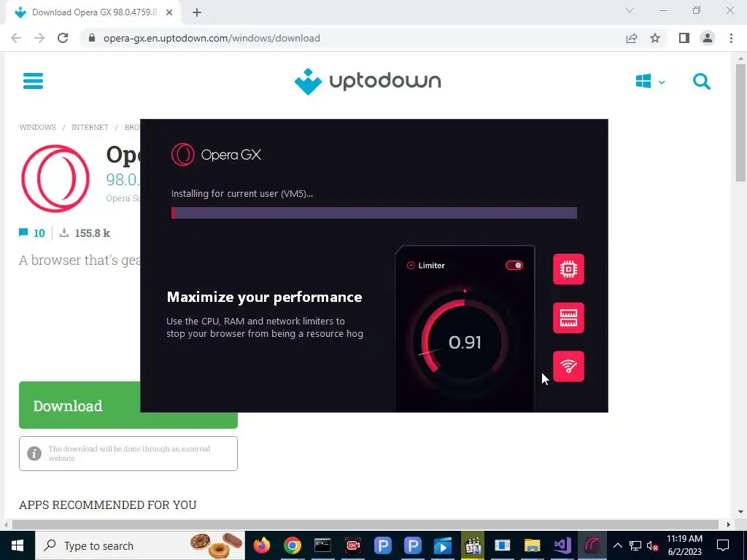Viewport: 747px width, 560px height.
Task: Click the comments count 10
Action: pyautogui.click(x=32, y=233)
